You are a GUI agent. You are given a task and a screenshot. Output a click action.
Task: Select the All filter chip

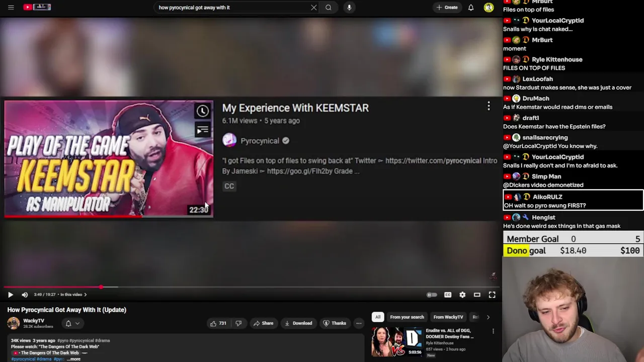(x=377, y=317)
